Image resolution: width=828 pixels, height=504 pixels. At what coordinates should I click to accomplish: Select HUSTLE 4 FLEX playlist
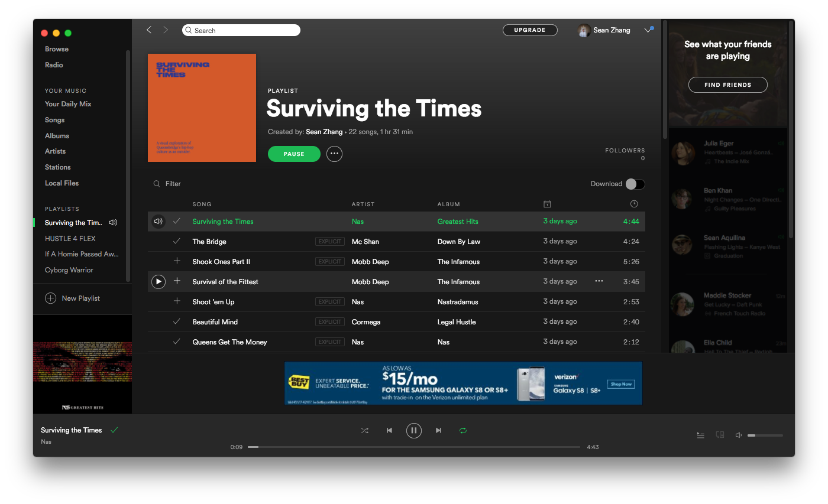pos(70,239)
